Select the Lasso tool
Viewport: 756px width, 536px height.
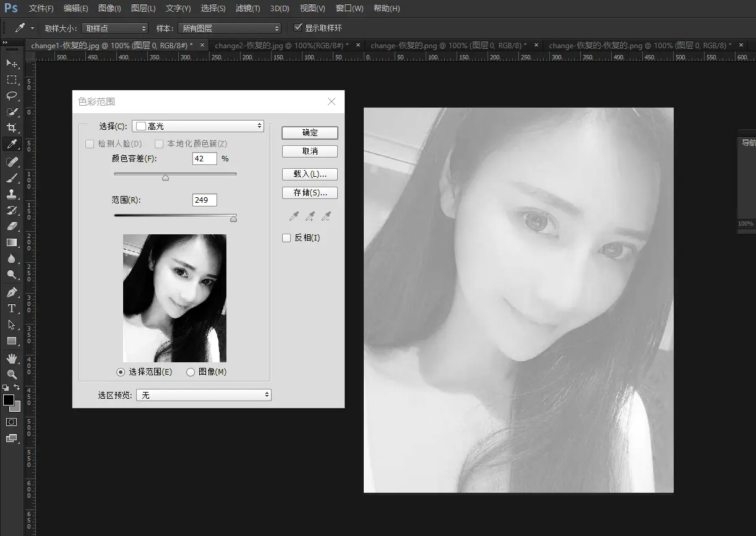coord(12,95)
